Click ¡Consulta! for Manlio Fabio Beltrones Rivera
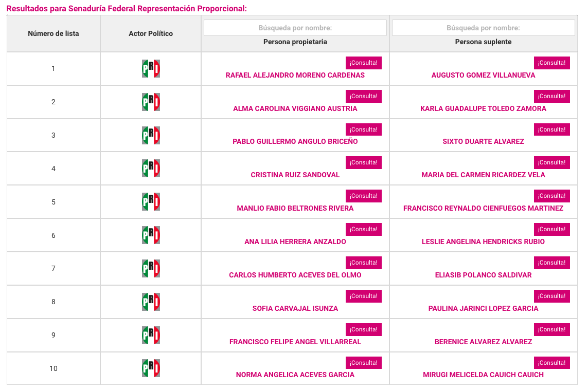 point(363,196)
